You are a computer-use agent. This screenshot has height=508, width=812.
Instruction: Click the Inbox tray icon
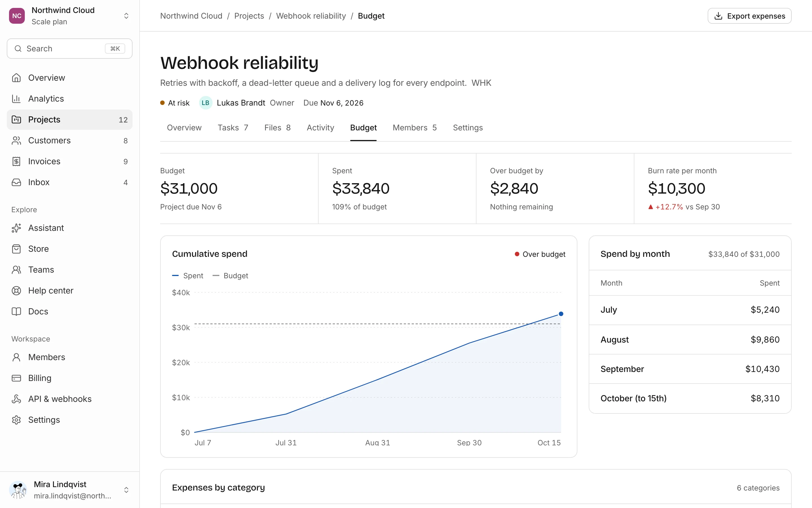[x=16, y=182]
